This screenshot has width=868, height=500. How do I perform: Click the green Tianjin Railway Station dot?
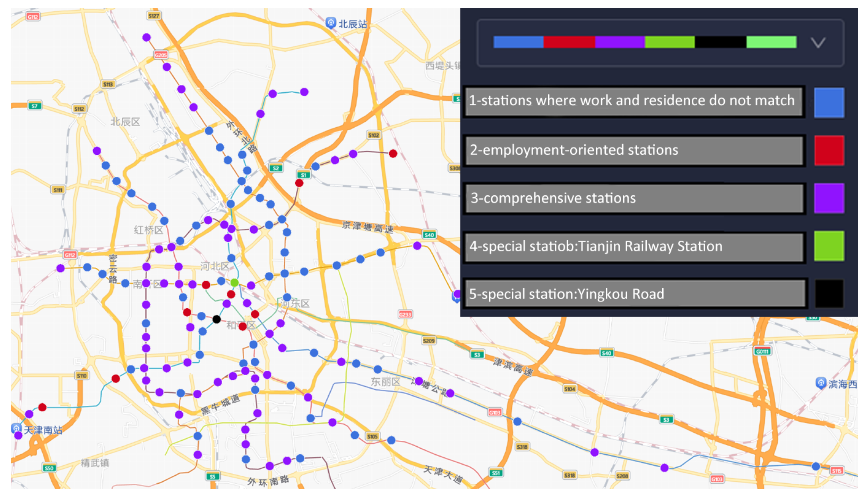pyautogui.click(x=234, y=282)
